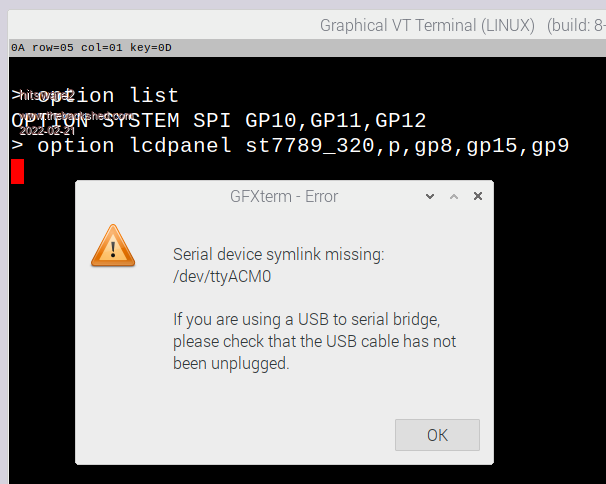
Task: Click the GFXterm - Error title text
Action: click(284, 197)
